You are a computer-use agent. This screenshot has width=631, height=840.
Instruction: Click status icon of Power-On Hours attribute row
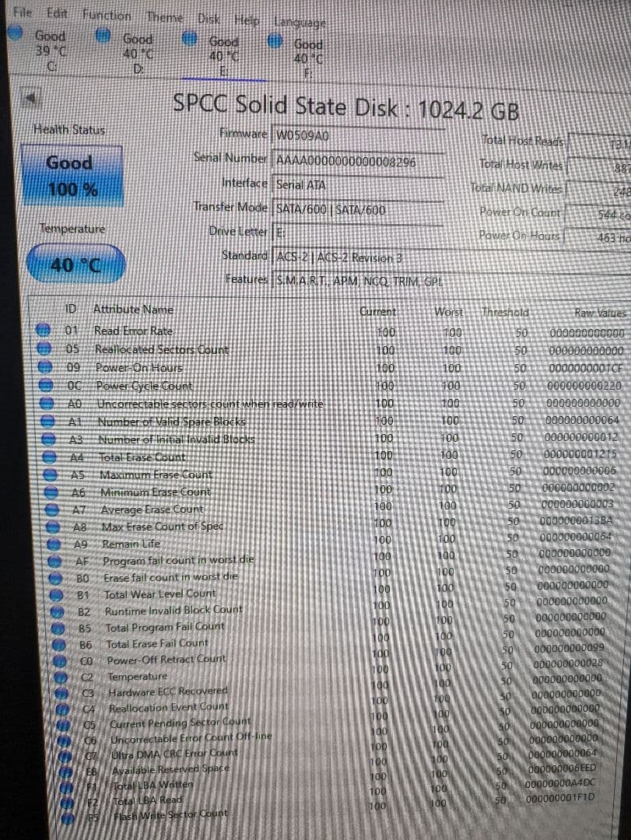(x=44, y=367)
